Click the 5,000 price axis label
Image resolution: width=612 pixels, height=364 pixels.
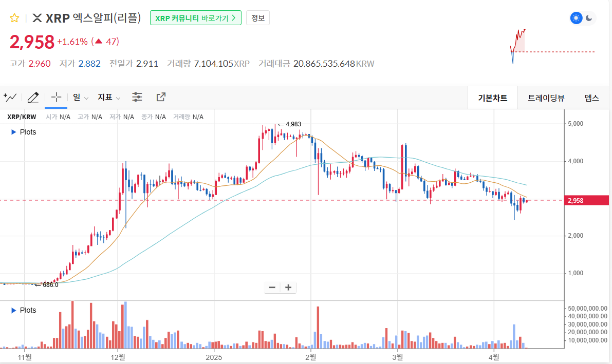[x=576, y=124]
